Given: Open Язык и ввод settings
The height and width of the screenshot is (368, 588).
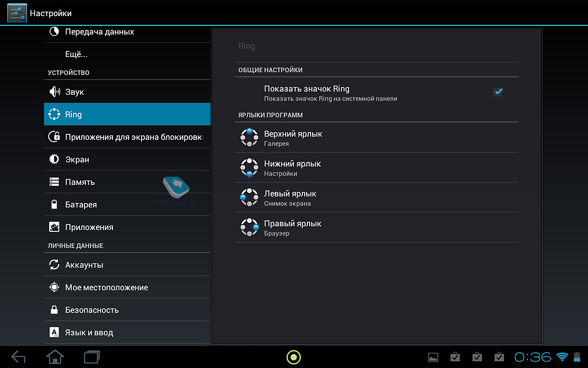Looking at the screenshot, I should (x=127, y=332).
